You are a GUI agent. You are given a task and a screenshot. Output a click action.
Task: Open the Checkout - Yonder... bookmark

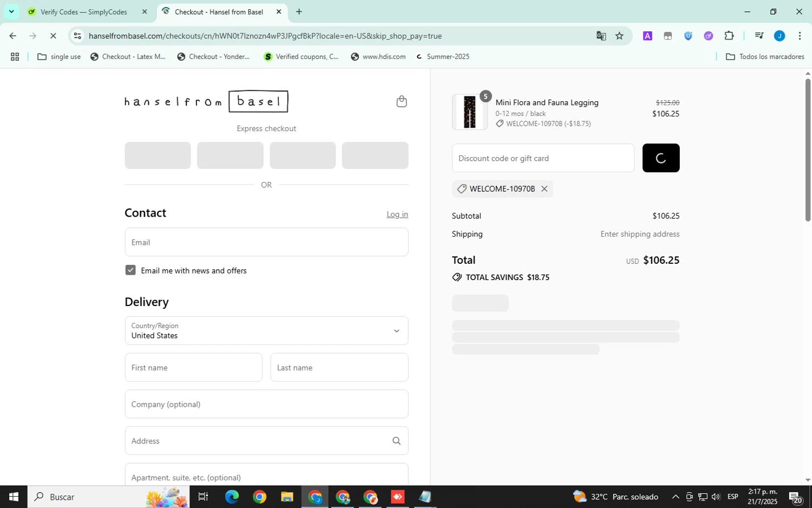pyautogui.click(x=214, y=56)
